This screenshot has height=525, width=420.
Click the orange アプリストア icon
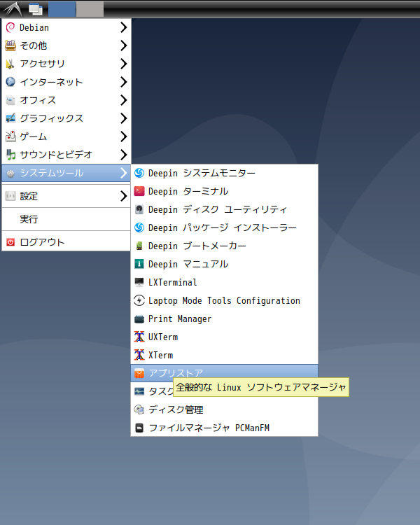139,373
